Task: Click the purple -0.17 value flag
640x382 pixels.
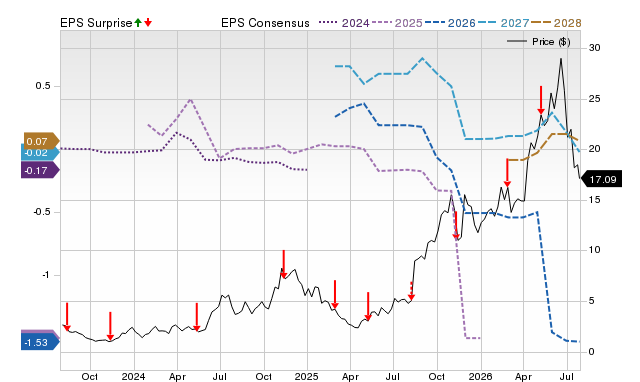Action: click(x=40, y=170)
